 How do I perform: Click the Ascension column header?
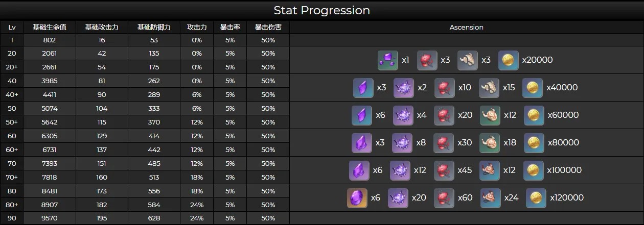tap(467, 27)
